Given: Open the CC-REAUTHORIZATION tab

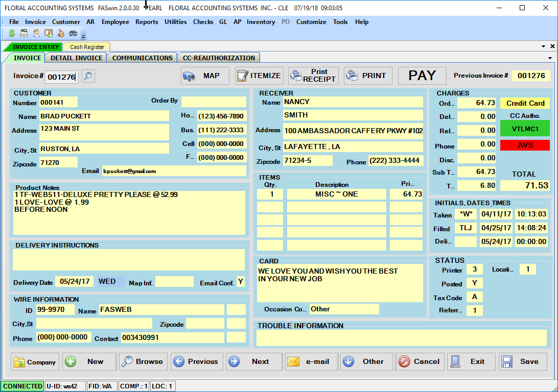Looking at the screenshot, I should (x=219, y=58).
